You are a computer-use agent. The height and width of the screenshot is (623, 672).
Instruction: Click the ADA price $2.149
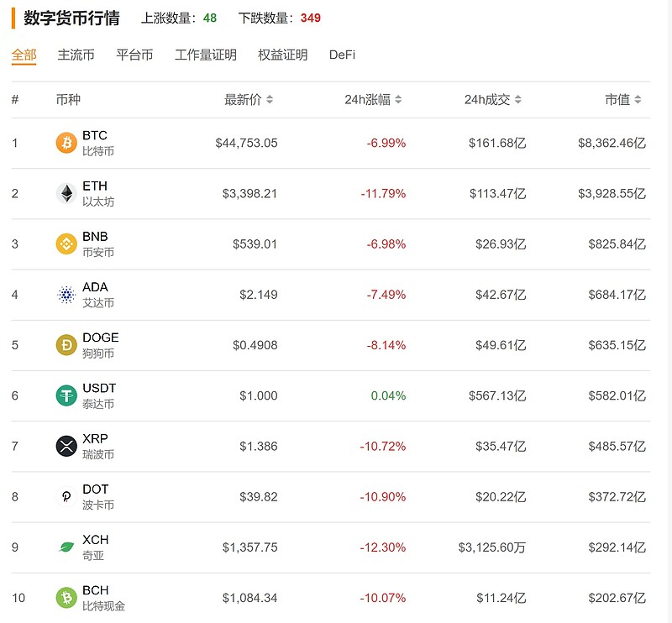[x=259, y=295]
